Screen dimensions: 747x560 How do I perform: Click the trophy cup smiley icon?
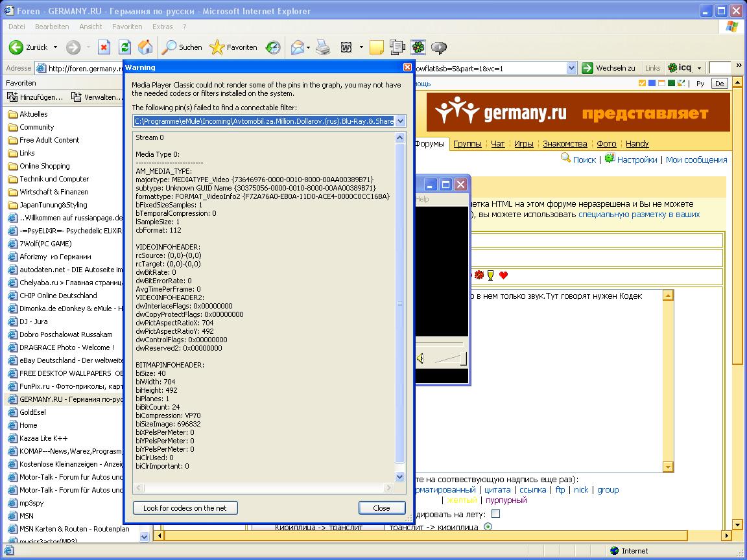coord(490,275)
